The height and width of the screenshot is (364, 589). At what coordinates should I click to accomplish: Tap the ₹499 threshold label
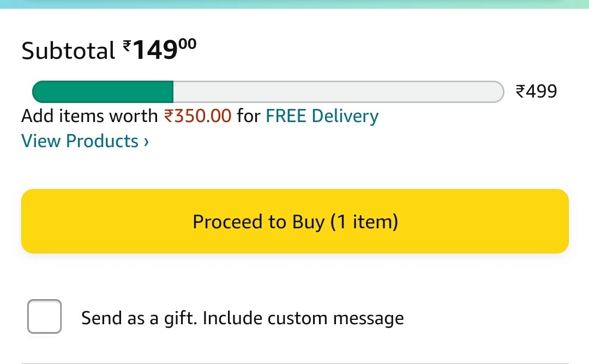pos(537,91)
